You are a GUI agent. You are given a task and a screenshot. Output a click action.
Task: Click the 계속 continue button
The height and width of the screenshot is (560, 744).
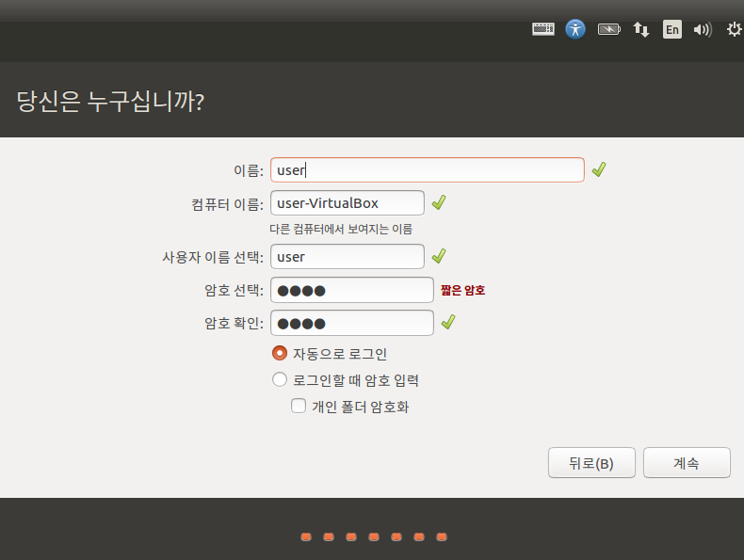point(687,463)
